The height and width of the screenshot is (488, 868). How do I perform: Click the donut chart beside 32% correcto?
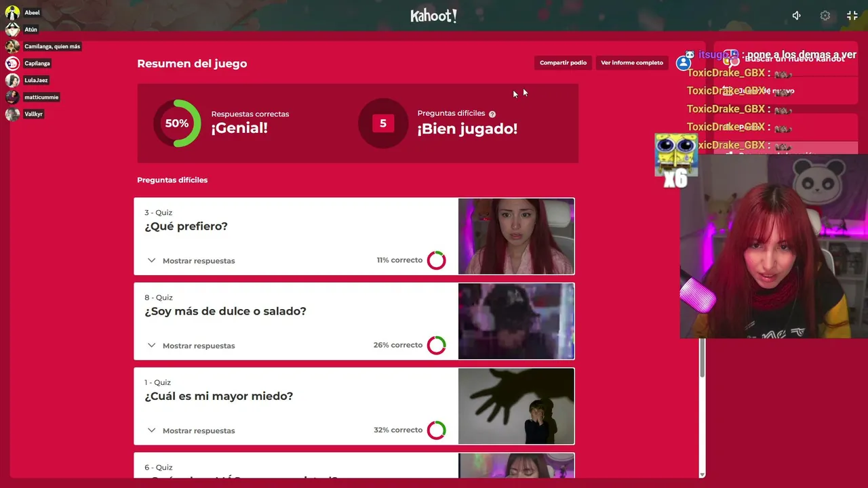tap(437, 430)
